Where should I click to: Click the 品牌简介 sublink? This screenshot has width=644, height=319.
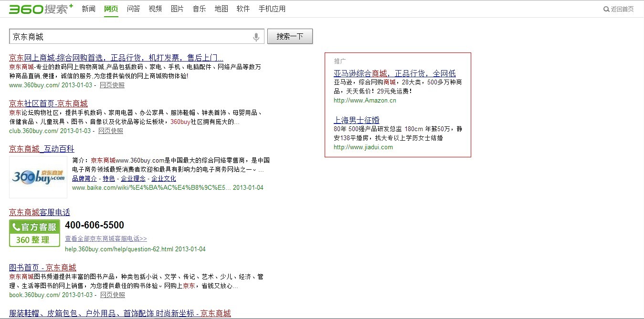pos(84,178)
